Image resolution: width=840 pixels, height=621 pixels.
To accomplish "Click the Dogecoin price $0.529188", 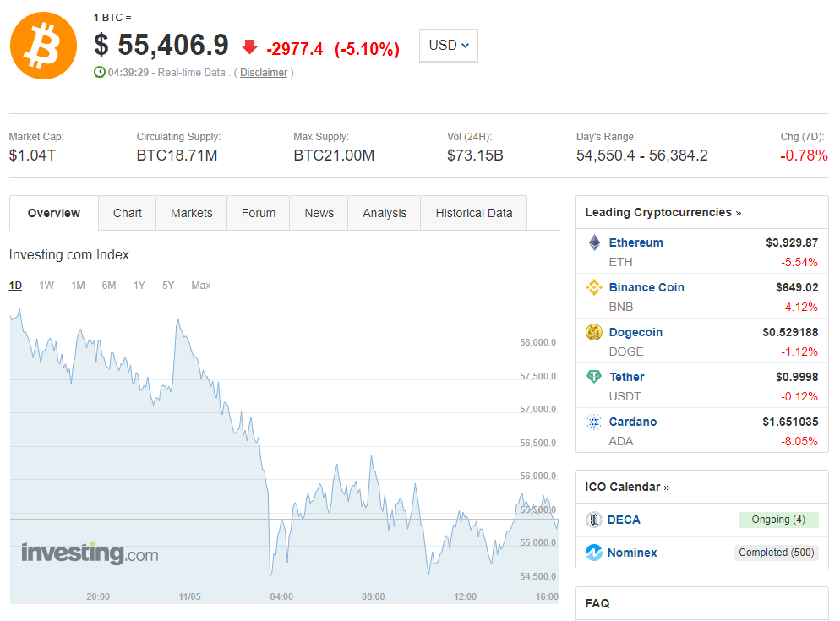I will tap(790, 332).
